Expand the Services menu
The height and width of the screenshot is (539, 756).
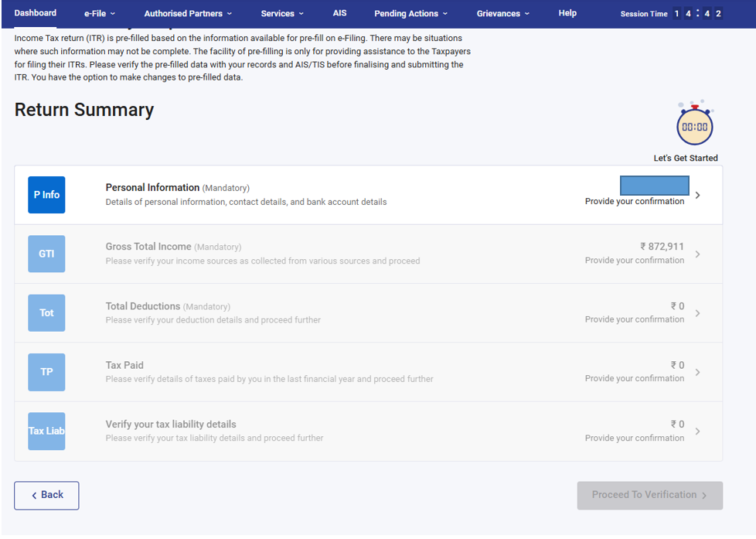coord(282,14)
